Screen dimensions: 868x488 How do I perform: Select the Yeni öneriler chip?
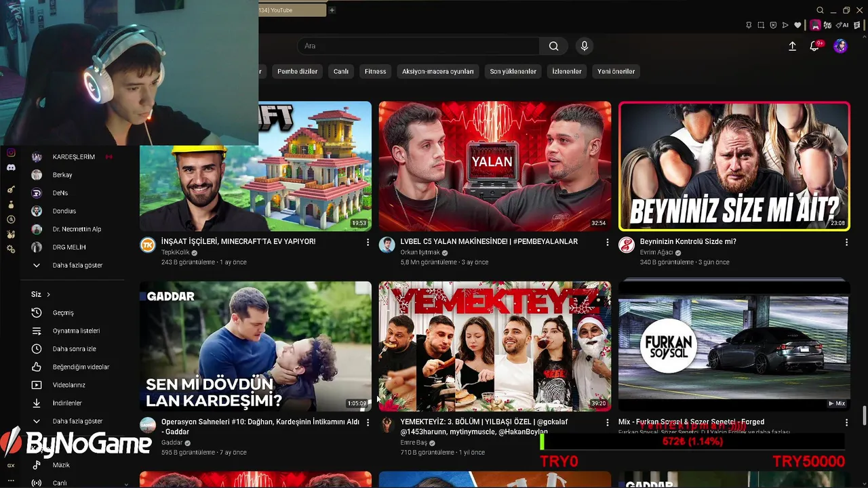coord(616,71)
